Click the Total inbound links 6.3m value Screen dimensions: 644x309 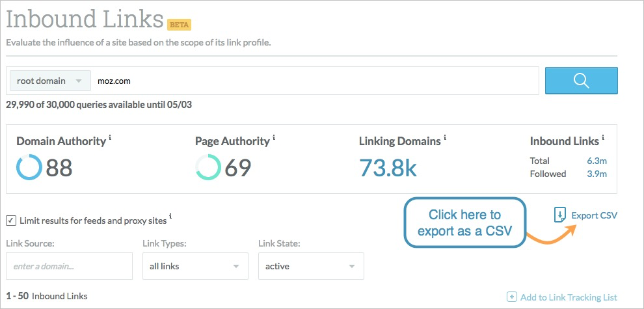coord(597,161)
